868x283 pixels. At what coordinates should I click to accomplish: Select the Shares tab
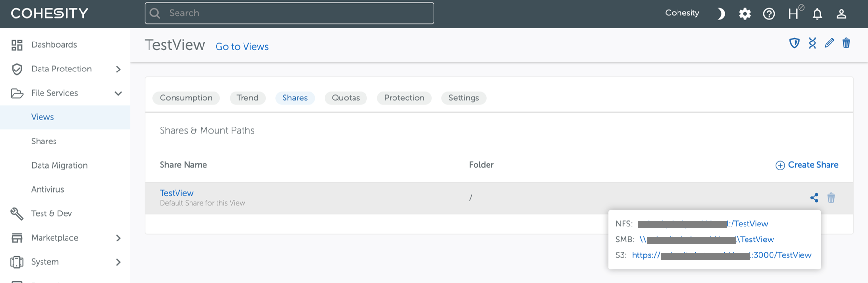click(x=295, y=98)
